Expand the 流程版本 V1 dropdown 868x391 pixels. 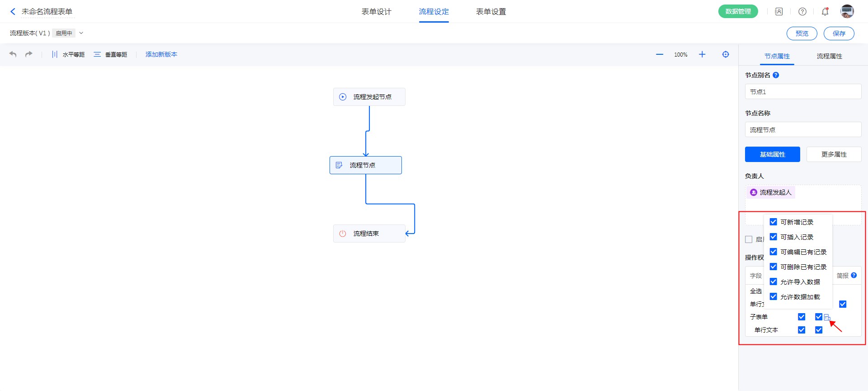point(81,33)
